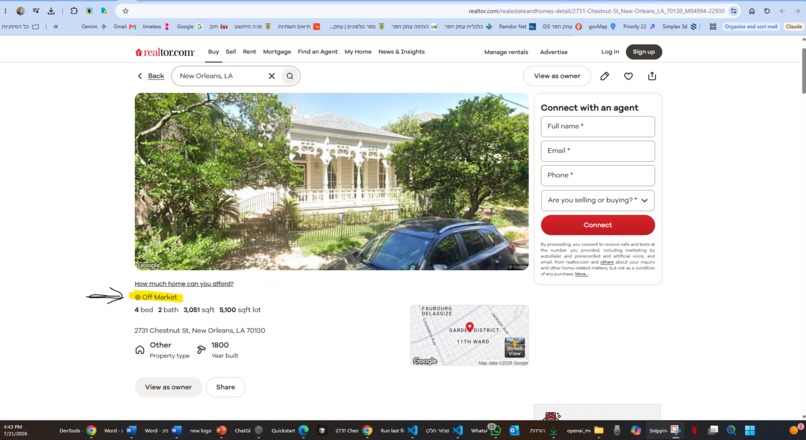This screenshot has width=806, height=440.
Task: Open the Ramdor Net bookmark
Action: [517, 26]
